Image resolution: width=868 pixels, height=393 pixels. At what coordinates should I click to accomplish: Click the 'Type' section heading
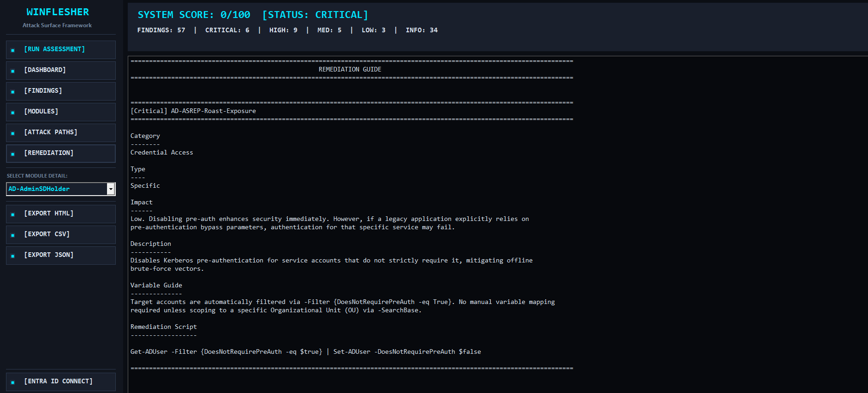[x=138, y=169]
